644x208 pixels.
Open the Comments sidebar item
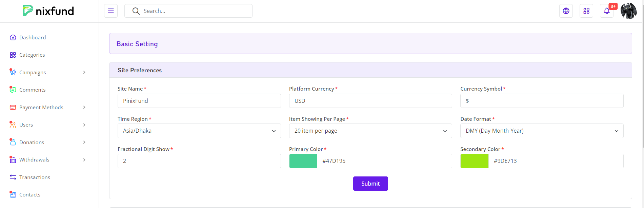point(32,90)
